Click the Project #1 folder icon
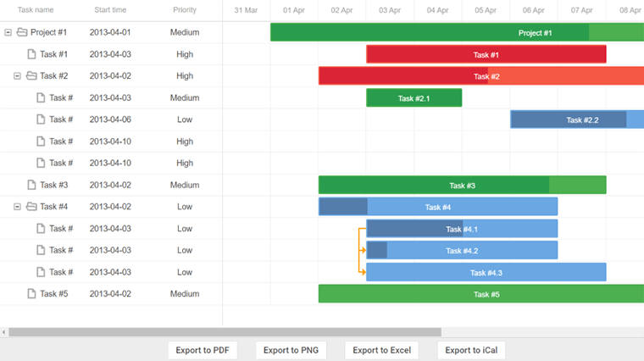 coord(22,33)
